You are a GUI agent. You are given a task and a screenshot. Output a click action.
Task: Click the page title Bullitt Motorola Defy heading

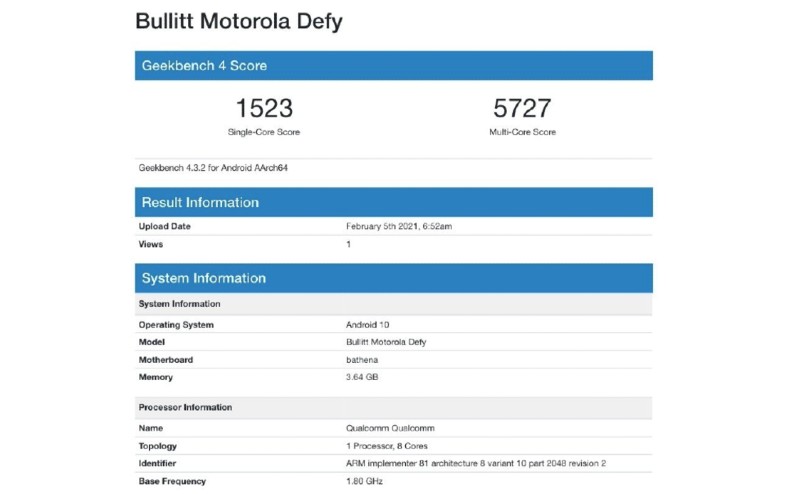[238, 21]
